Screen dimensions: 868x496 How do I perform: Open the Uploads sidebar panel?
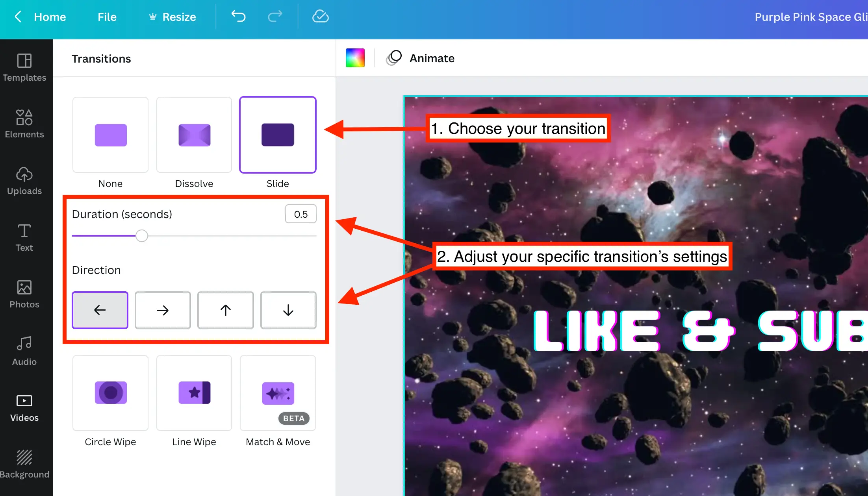coord(24,180)
